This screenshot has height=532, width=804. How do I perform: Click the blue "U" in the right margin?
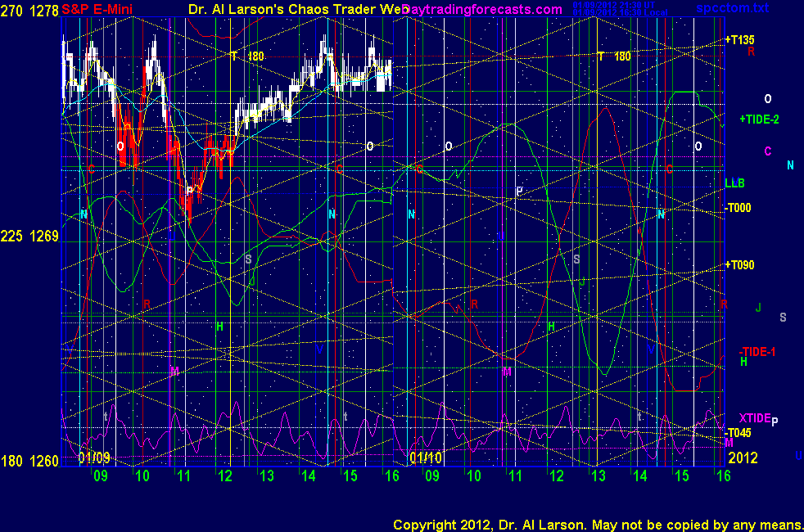point(798,455)
